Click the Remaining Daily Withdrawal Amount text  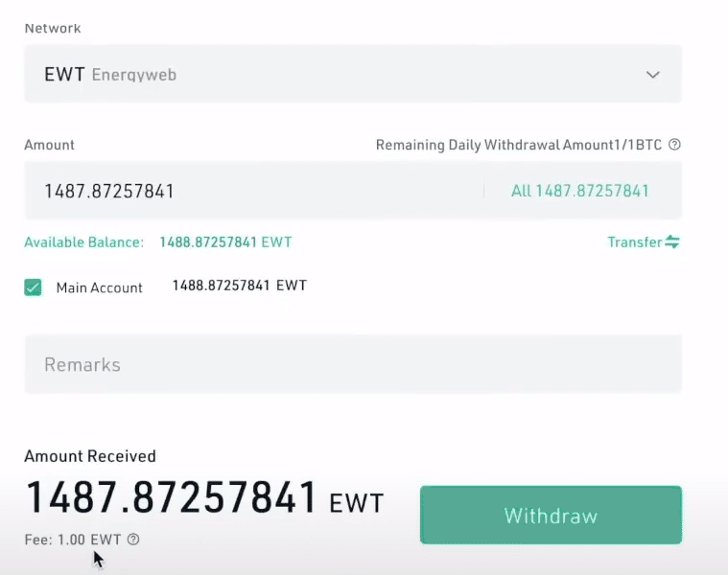click(520, 145)
